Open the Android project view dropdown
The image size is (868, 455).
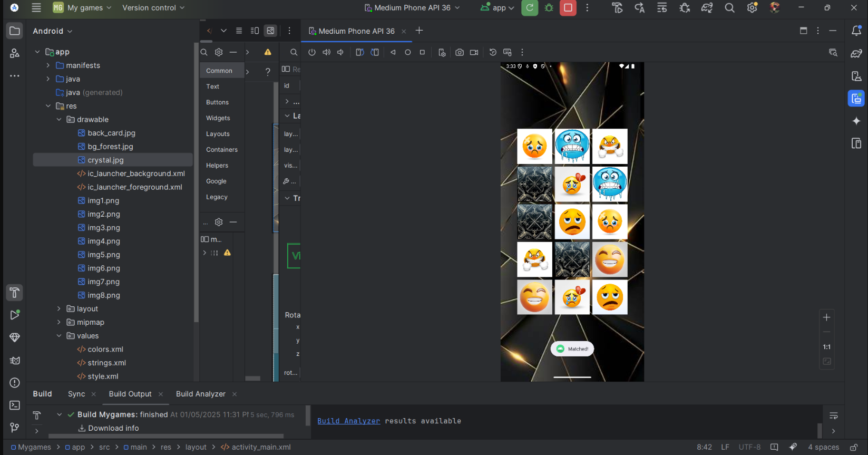pyautogui.click(x=53, y=31)
